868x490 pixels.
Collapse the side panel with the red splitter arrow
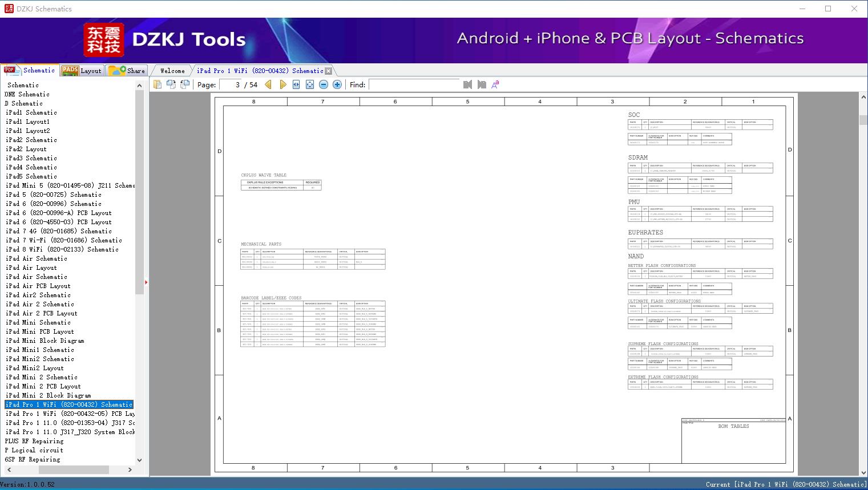click(146, 282)
